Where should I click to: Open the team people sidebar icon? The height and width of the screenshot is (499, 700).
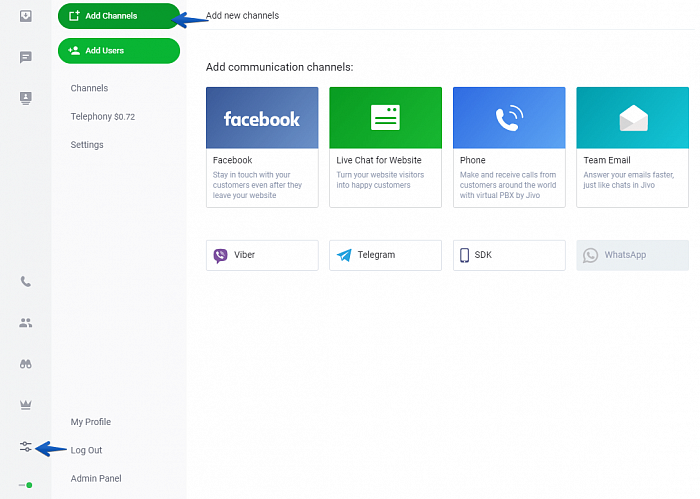click(x=25, y=323)
